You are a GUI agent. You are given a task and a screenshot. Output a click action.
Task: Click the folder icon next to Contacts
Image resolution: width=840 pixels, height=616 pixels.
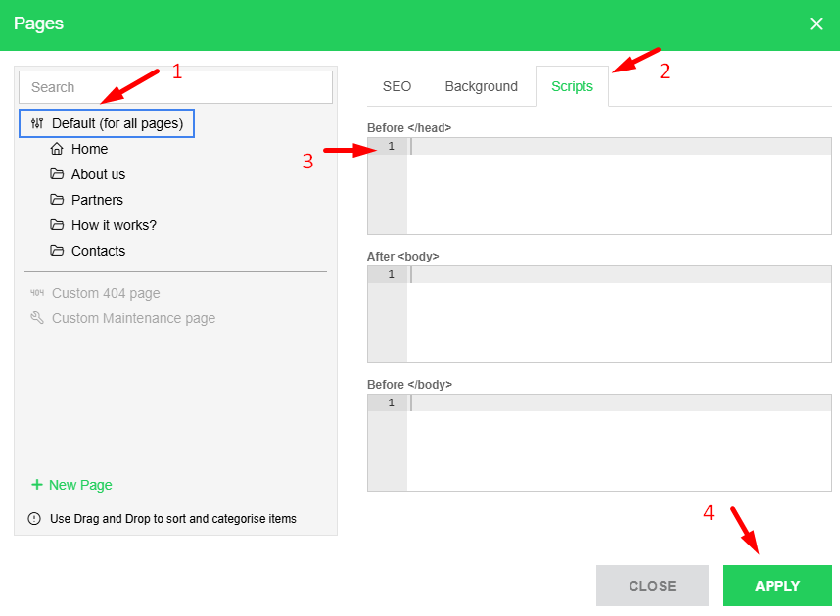point(57,251)
